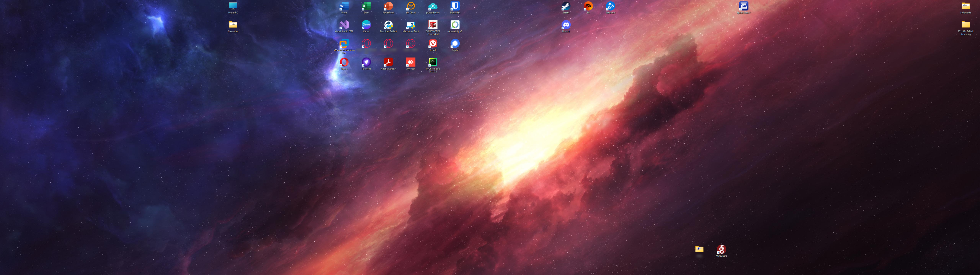980x275 pixels.
Task: Select the Vivaldi browser icon
Action: [x=433, y=44]
